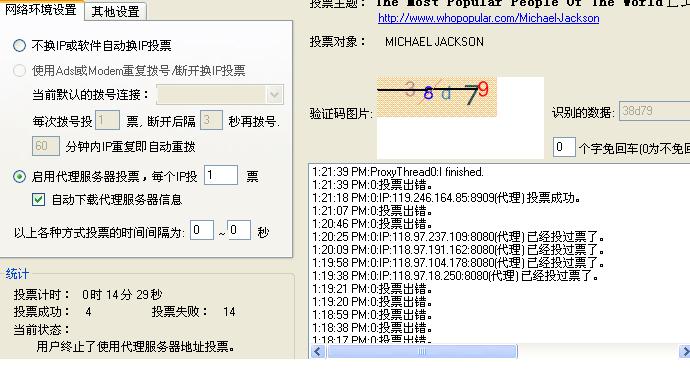Click the 每个IP投 votes input field
Image resolution: width=690 pixels, height=384 pixels.
tap(221, 176)
